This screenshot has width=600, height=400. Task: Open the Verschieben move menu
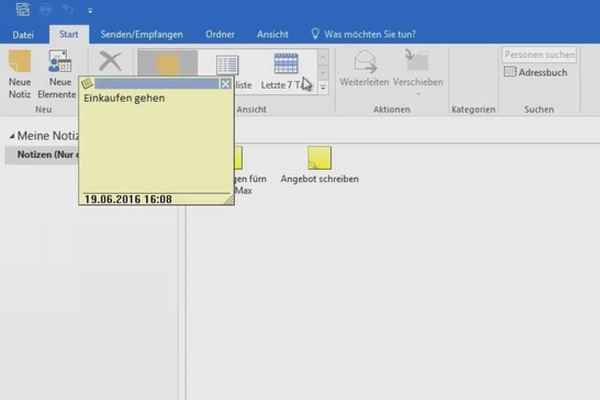click(418, 73)
